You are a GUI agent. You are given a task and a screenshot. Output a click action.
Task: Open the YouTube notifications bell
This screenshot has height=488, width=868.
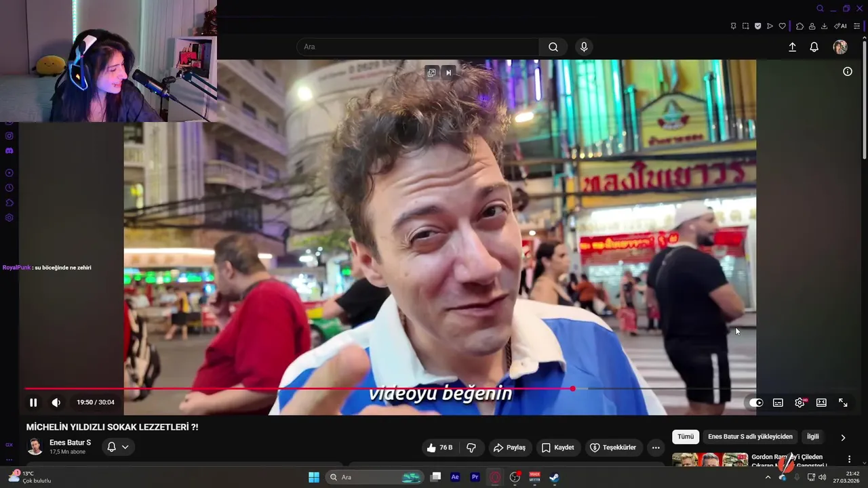click(814, 47)
